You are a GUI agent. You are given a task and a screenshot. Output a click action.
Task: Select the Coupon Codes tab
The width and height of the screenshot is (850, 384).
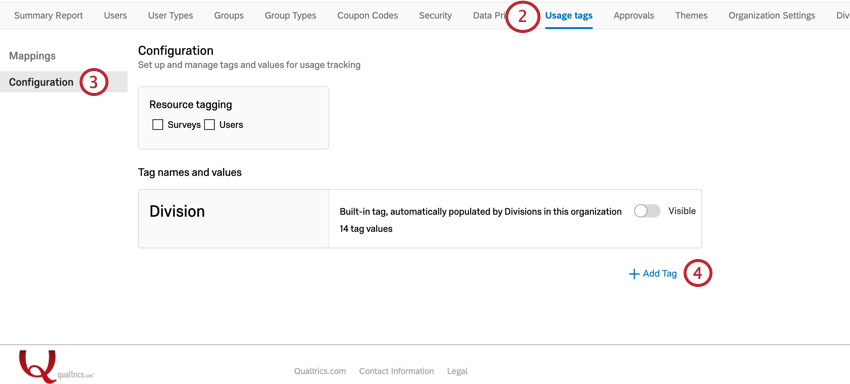coord(368,16)
